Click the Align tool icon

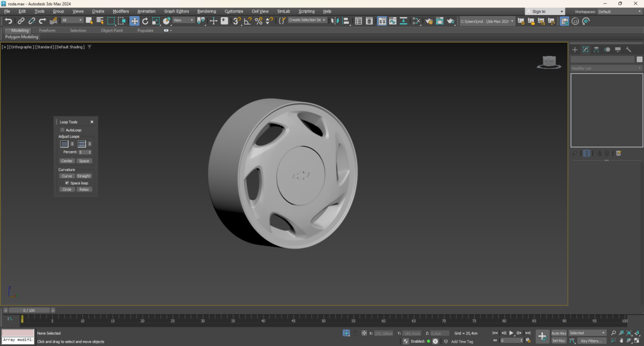point(346,21)
